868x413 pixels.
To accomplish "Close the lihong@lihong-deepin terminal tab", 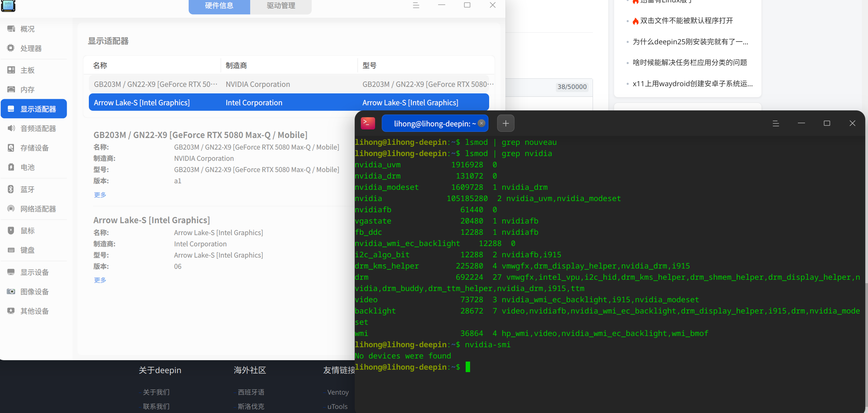I will click(481, 123).
